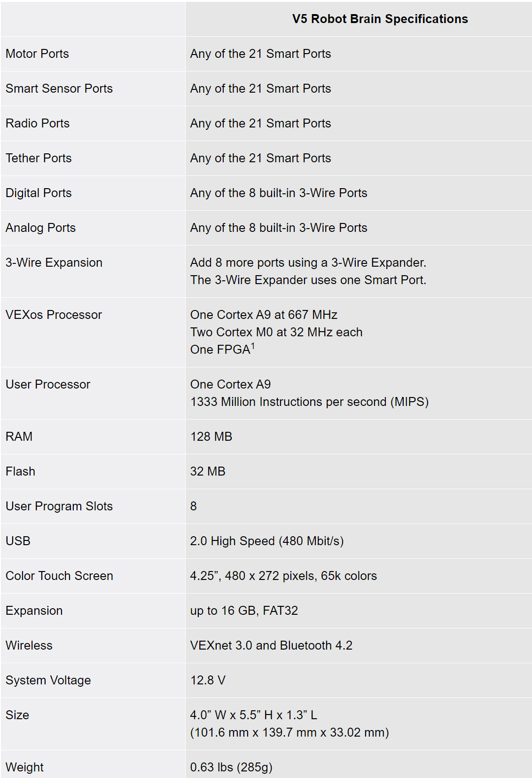Click the V5 Robot Brain Specifications header
Screen dimensions: 532x778
[x=380, y=19]
